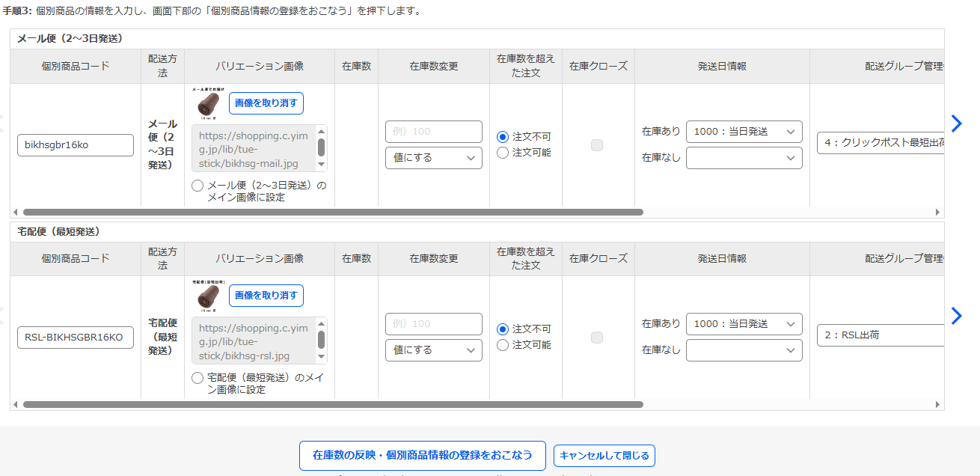980x476 pixels.
Task: Expand 在庫なし dropdown in メール便 row
Action: click(x=744, y=158)
